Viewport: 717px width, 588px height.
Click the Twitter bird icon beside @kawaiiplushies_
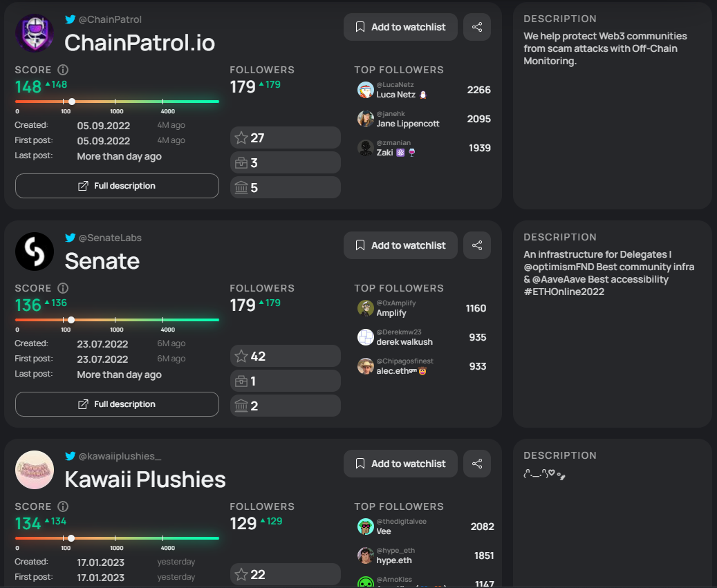[70, 456]
